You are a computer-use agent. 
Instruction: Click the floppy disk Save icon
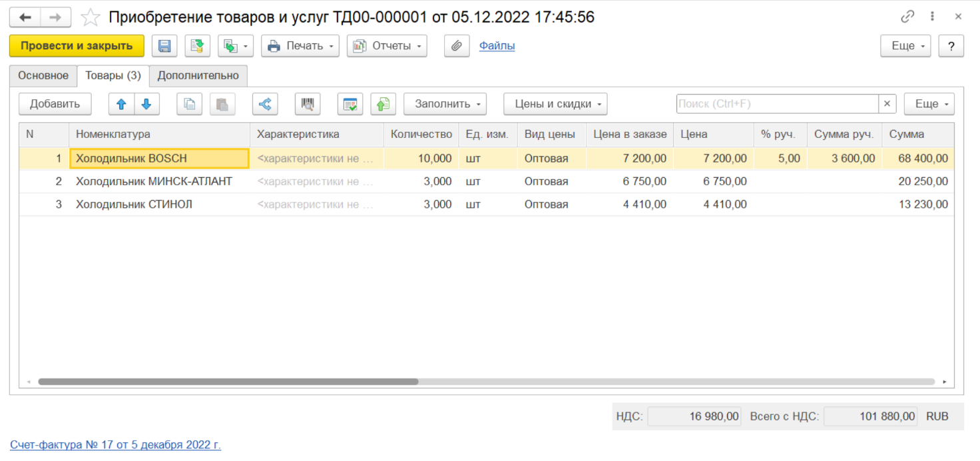164,46
